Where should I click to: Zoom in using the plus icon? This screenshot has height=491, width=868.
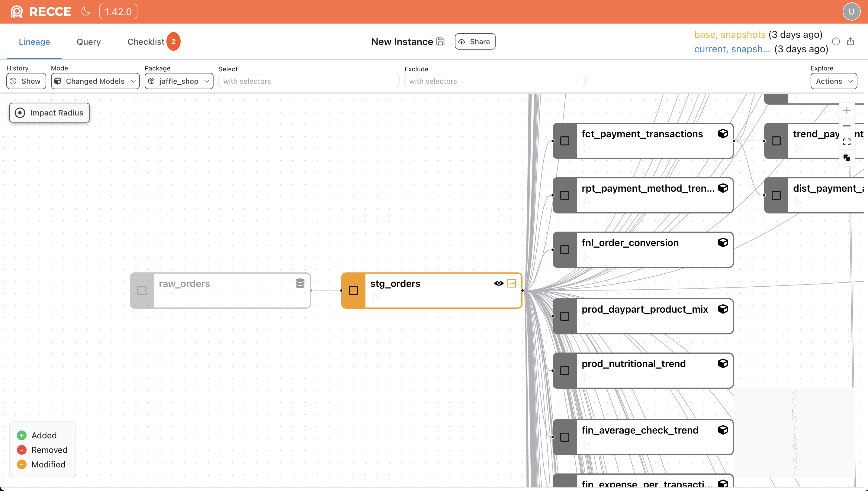pyautogui.click(x=847, y=110)
